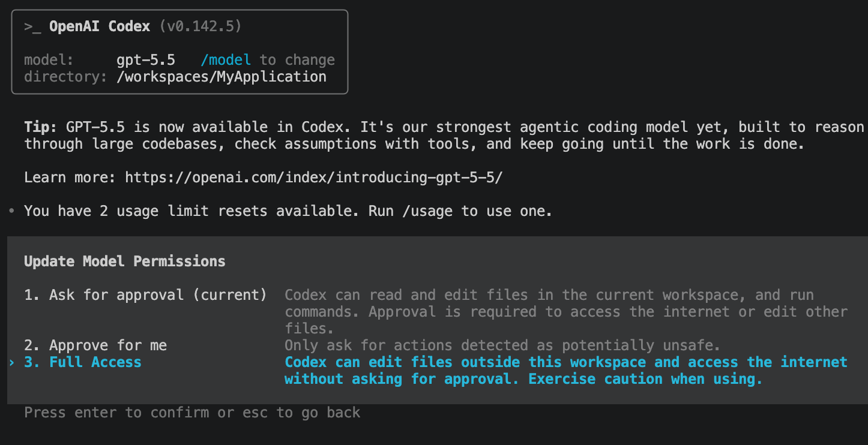Click the "Codex can read and edit files" description
868x445 pixels.
click(x=566, y=312)
